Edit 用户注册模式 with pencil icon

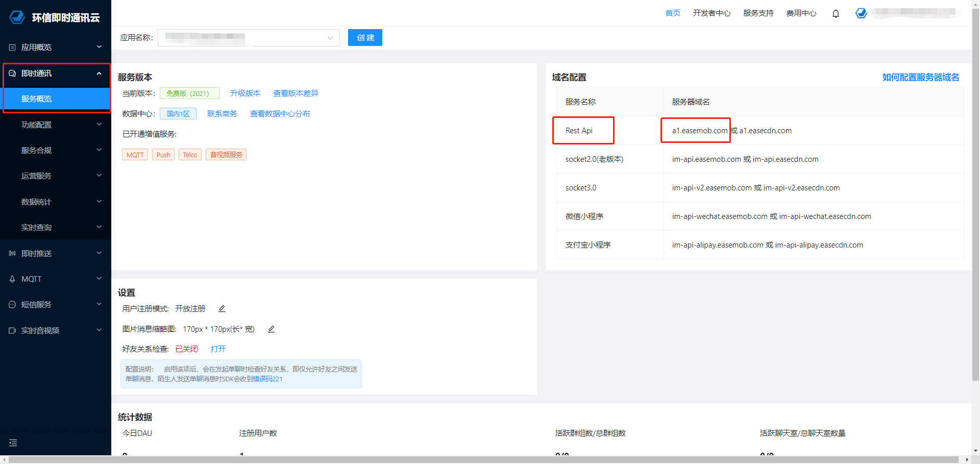point(222,309)
